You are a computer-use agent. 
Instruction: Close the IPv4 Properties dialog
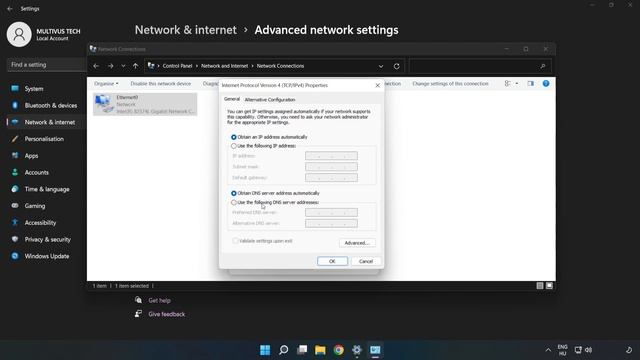pyautogui.click(x=378, y=85)
